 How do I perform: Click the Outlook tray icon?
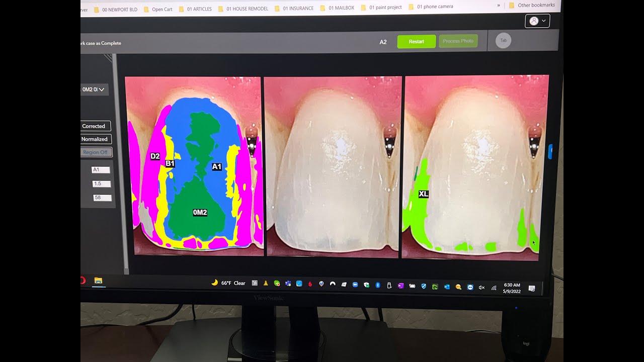(447, 287)
